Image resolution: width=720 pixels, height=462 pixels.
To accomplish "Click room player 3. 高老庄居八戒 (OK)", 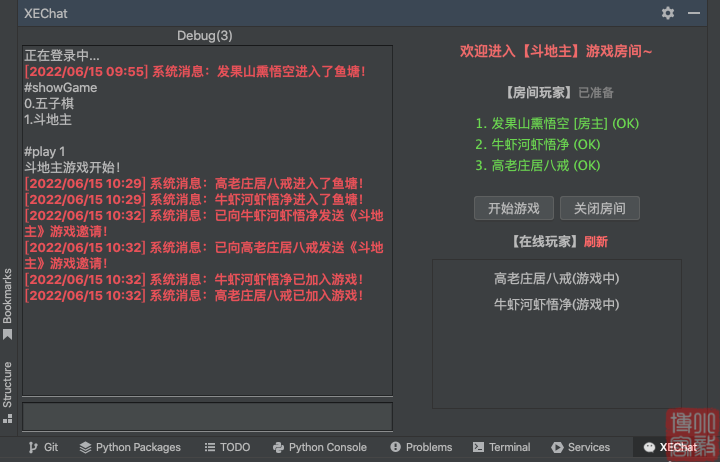I will (x=538, y=165).
